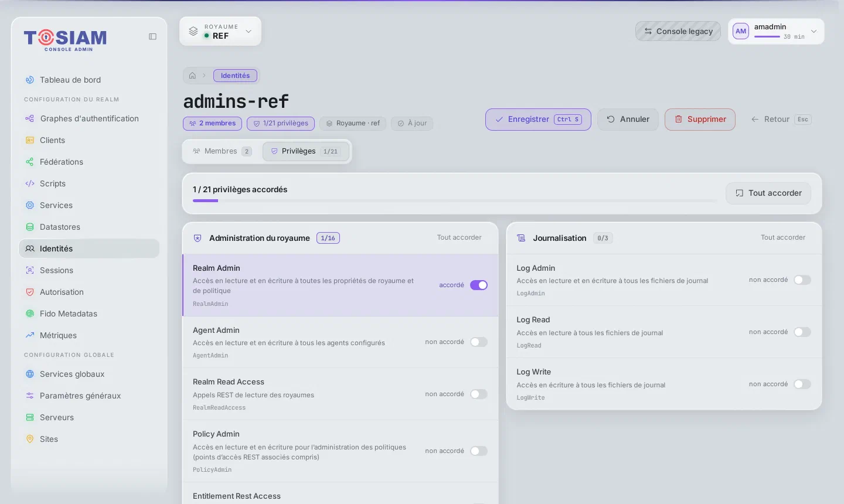Click the Identités breadcrumb chip
Screen dimensions: 844x504
tap(235, 76)
